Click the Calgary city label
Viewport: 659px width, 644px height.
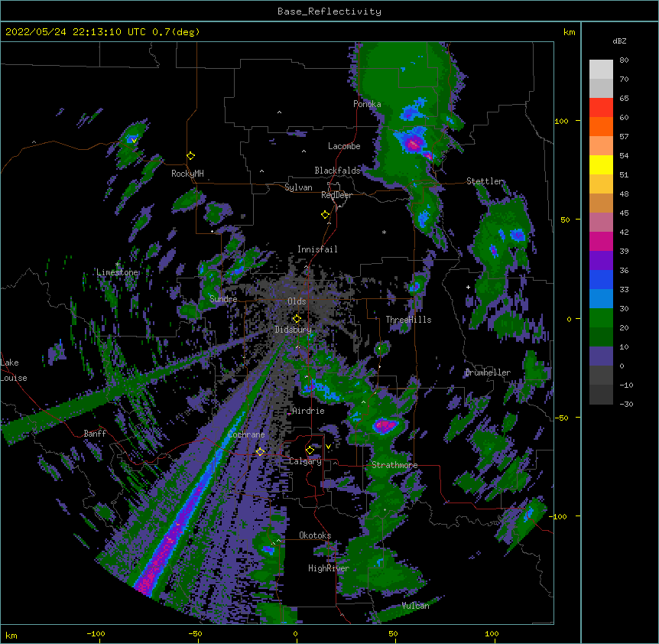(305, 461)
